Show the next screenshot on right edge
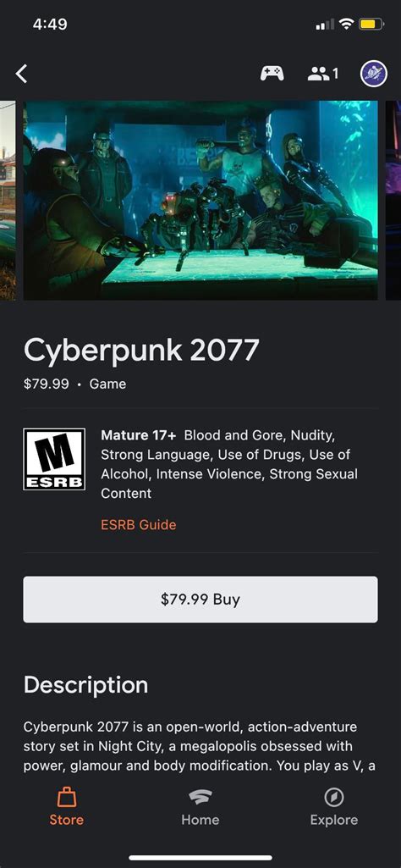 click(x=393, y=201)
